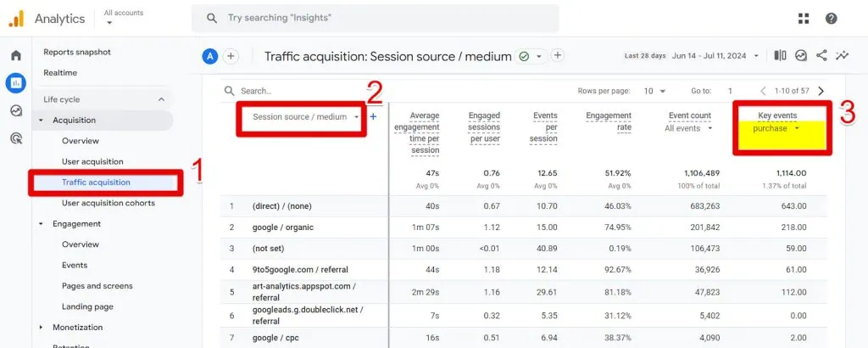Click the 1,114.00 key events total
Viewport: 868px width, 348px height.
pyautogui.click(x=791, y=173)
